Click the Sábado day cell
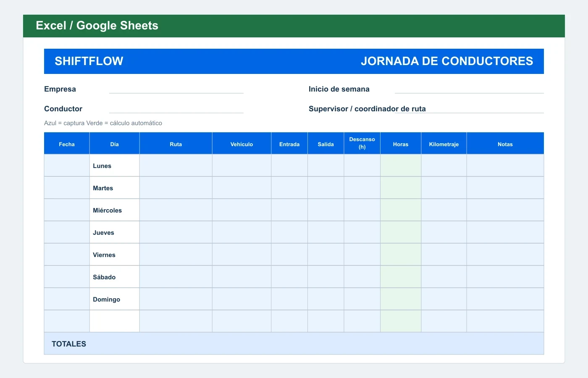Screen dimensions: 588x378 [114, 277]
